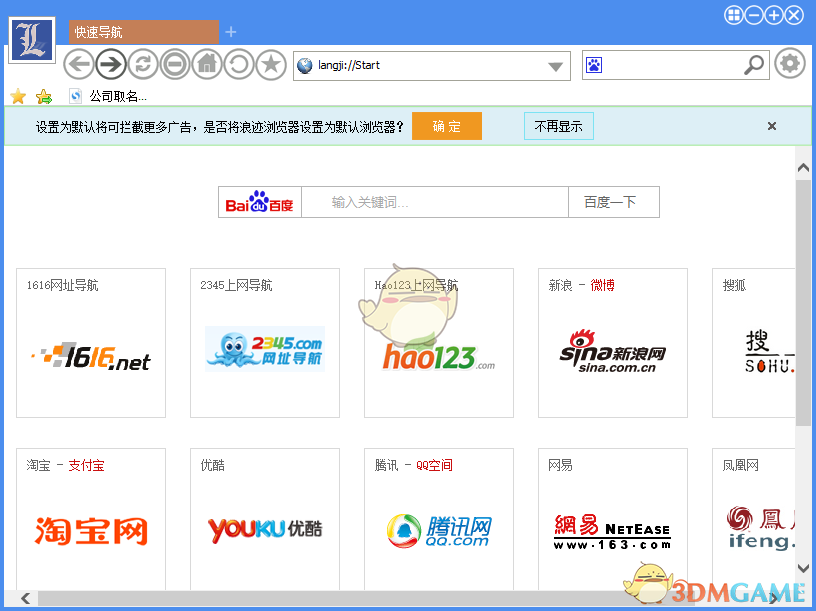The width and height of the screenshot is (816, 611).
Task: Open browser settings with the gear icon
Action: (x=790, y=63)
